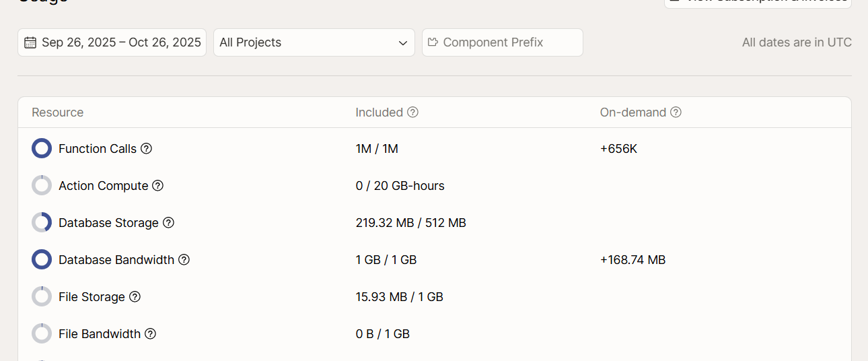Click the Function Calls help icon
Image resolution: width=868 pixels, height=361 pixels.
pyautogui.click(x=146, y=149)
